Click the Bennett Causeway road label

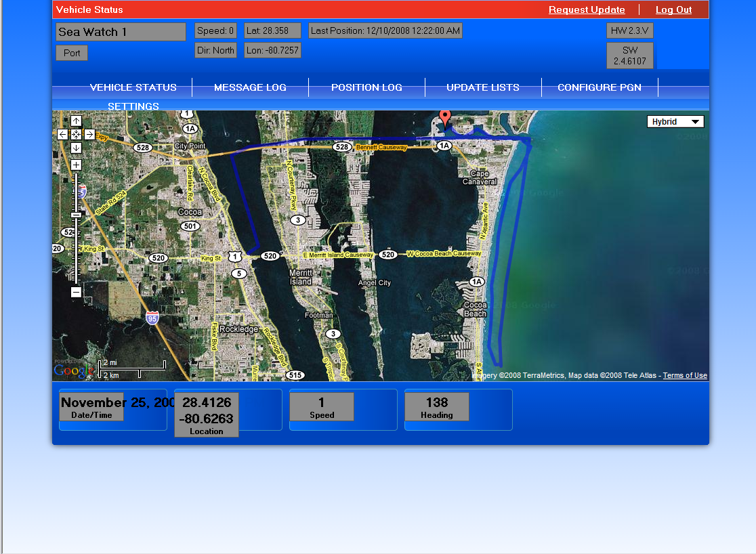pos(381,147)
